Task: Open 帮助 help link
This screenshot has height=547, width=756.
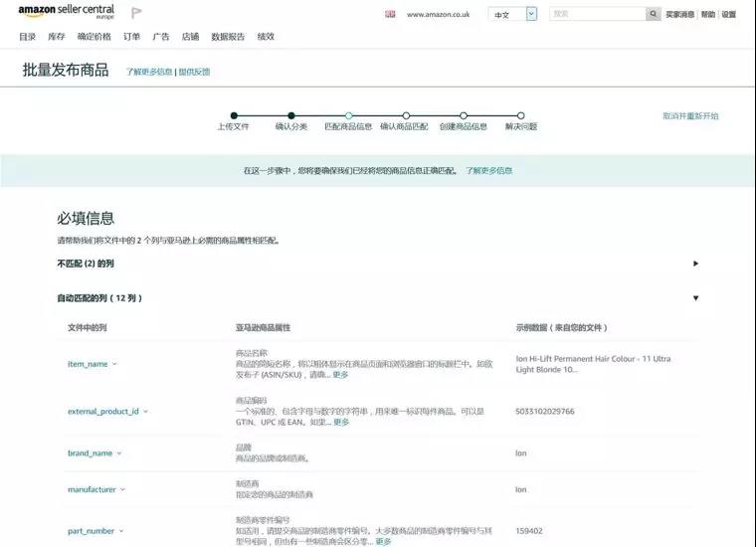Action: pos(708,15)
